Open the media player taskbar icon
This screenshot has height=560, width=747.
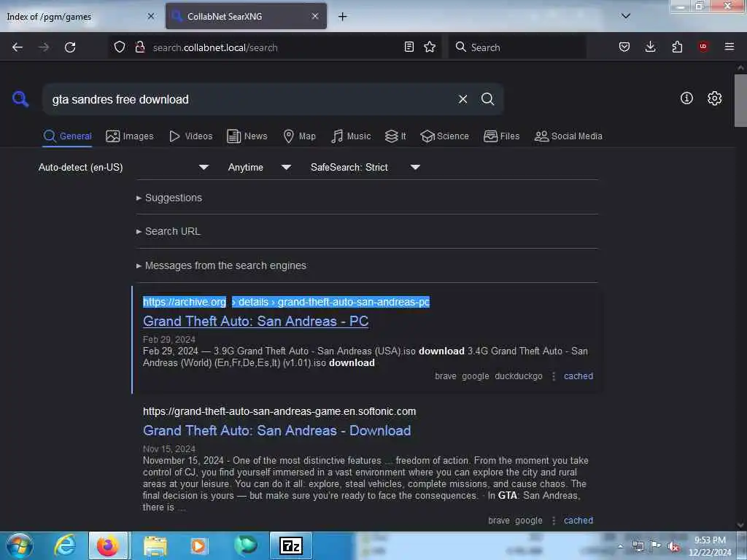click(x=198, y=545)
